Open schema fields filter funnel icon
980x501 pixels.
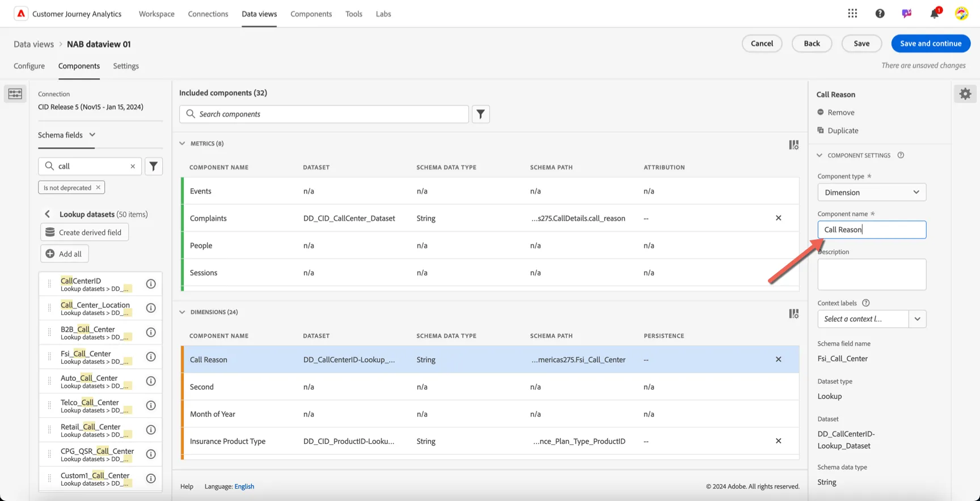pos(154,166)
